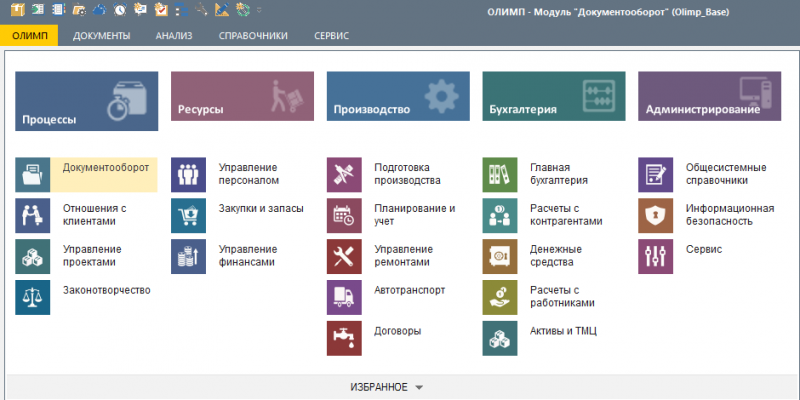Click the wrench icon in top toolbar
This screenshot has width=800, height=400.
coord(202,9)
